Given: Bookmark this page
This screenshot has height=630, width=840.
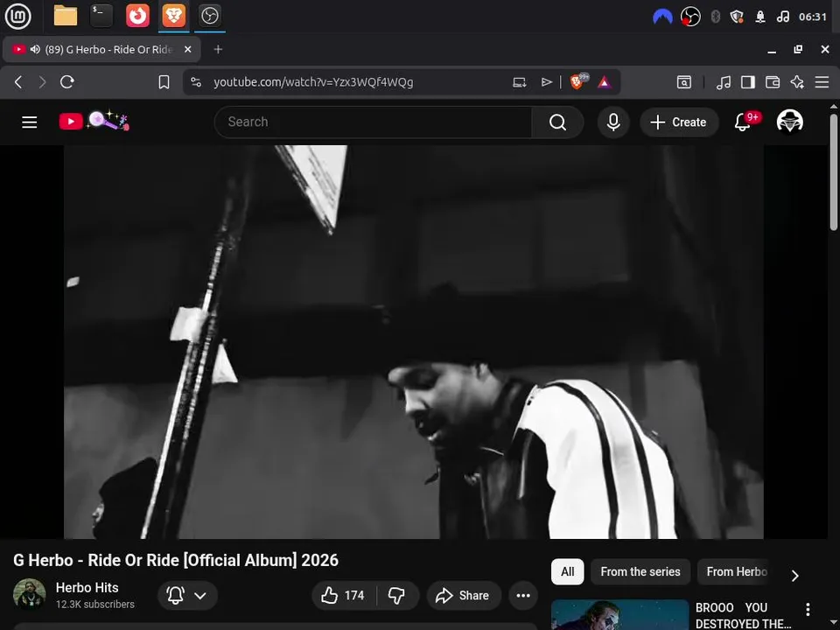Looking at the screenshot, I should point(164,82).
